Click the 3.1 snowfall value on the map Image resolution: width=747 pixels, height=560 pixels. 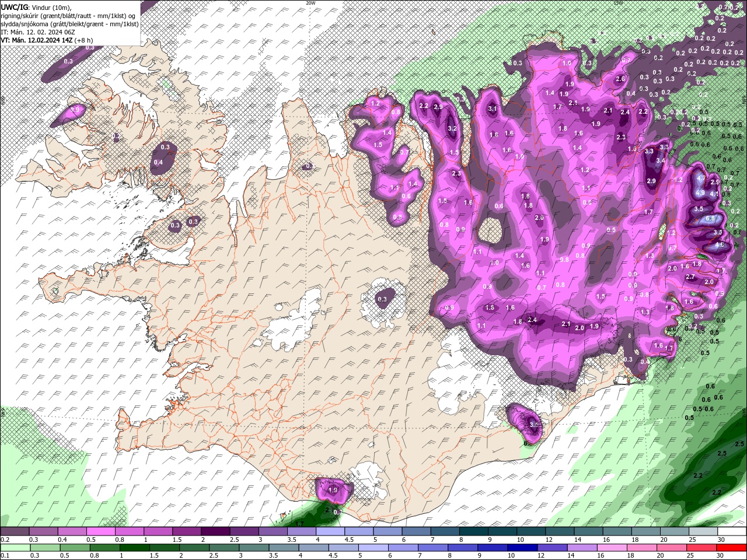492,108
